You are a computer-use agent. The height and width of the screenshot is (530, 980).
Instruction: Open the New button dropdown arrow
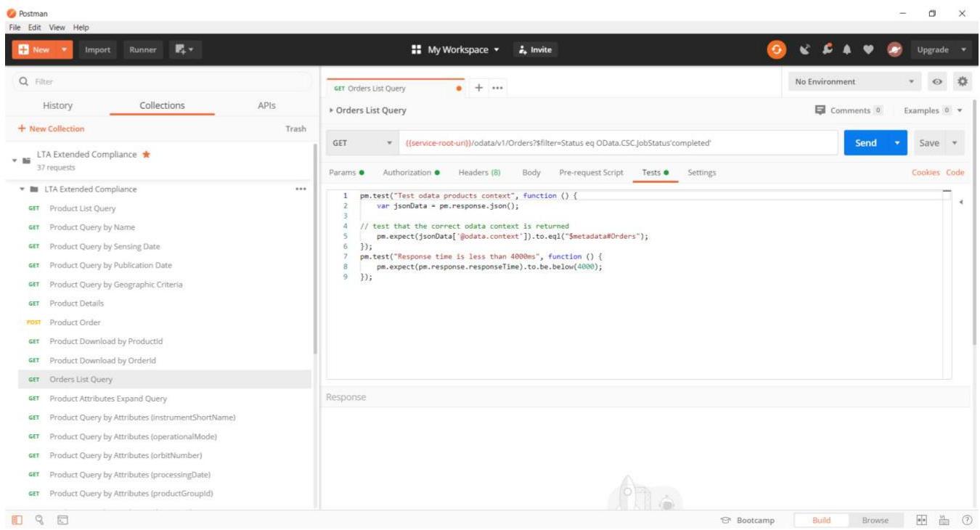(x=63, y=49)
